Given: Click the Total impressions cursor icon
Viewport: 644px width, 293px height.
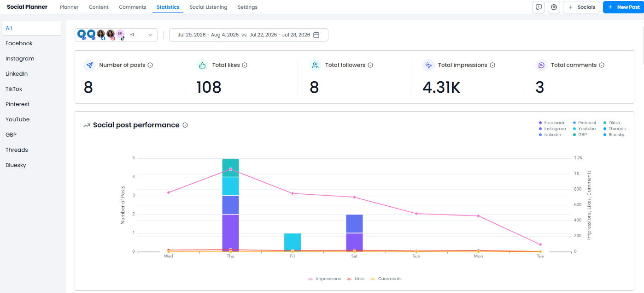Looking at the screenshot, I should pos(428,65).
